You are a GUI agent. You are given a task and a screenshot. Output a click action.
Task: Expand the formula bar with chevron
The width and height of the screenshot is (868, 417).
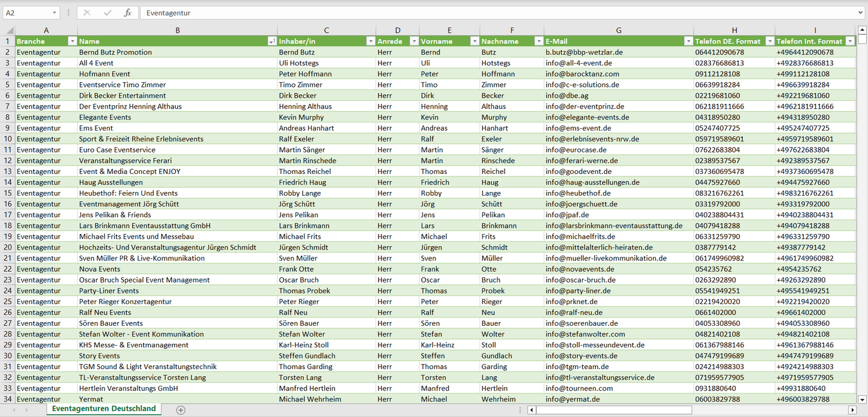[x=861, y=13]
